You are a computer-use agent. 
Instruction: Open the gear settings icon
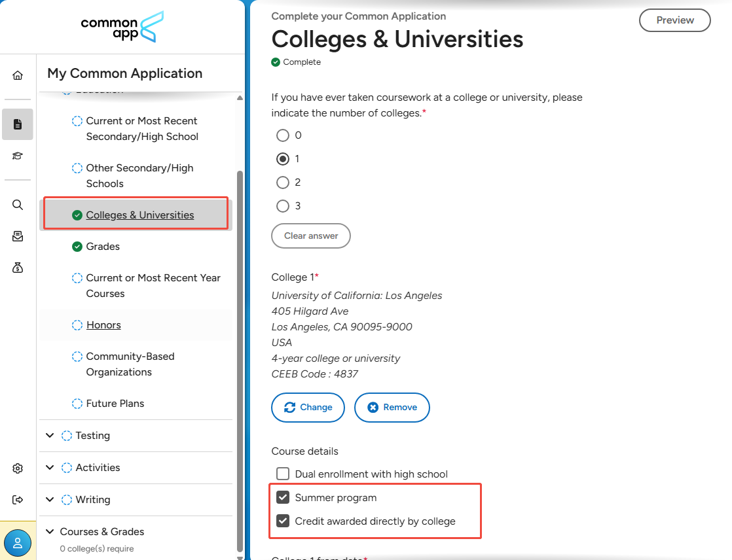18,468
